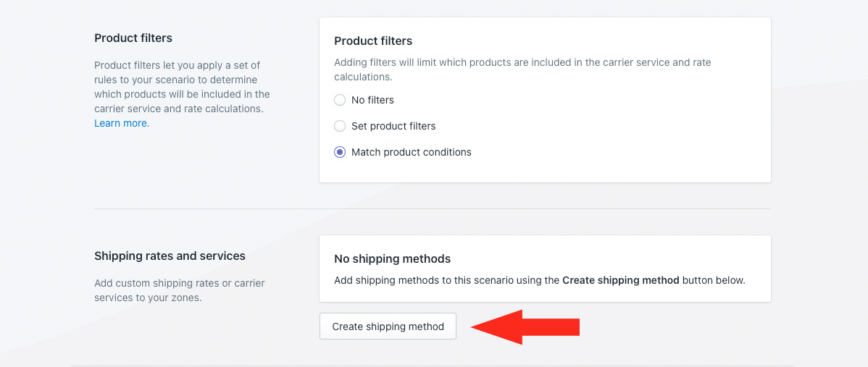Click the 'Product filters let you apply' paragraph

181,87
